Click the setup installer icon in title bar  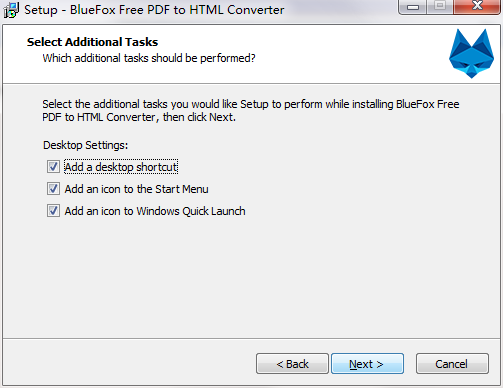(x=11, y=10)
